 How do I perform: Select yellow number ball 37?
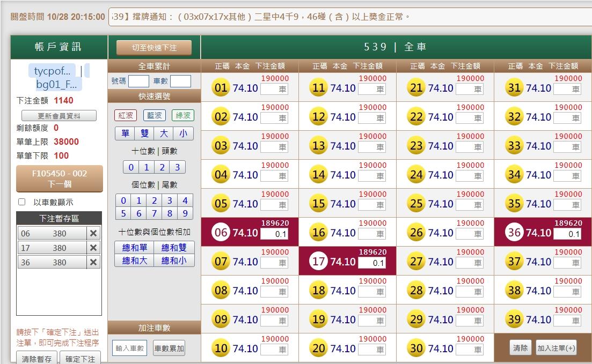[514, 261]
